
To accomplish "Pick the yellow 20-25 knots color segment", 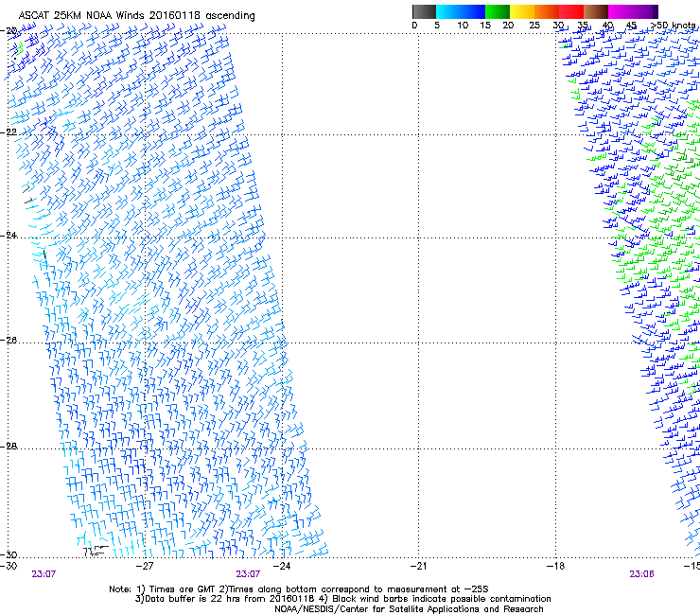I will pos(522,11).
